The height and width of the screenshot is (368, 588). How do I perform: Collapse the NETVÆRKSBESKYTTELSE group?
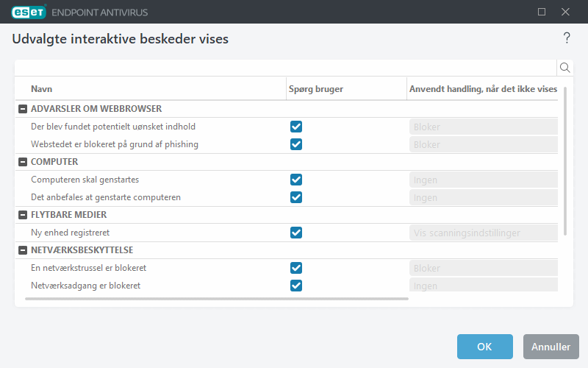click(x=23, y=250)
